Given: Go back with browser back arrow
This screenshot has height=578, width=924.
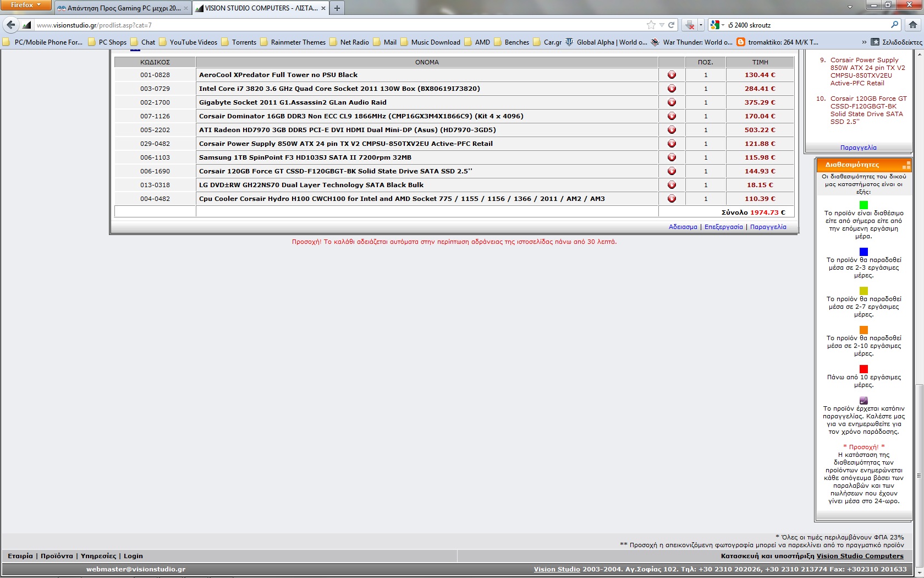Looking at the screenshot, I should click(x=11, y=25).
